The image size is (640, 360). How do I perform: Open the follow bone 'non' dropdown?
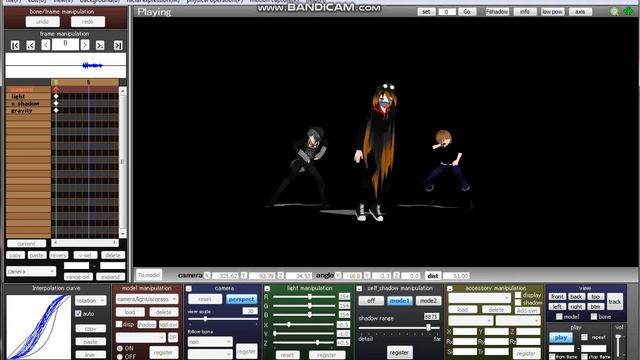(210, 342)
